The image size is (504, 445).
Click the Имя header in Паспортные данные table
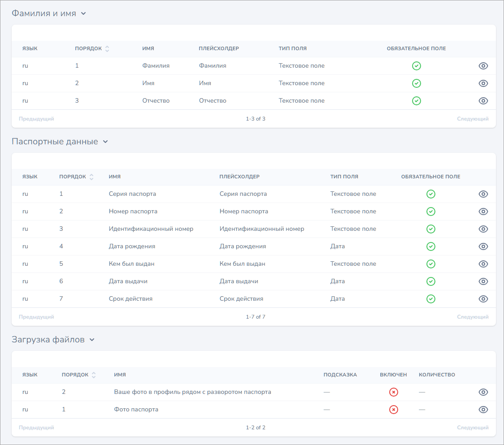coord(114,177)
